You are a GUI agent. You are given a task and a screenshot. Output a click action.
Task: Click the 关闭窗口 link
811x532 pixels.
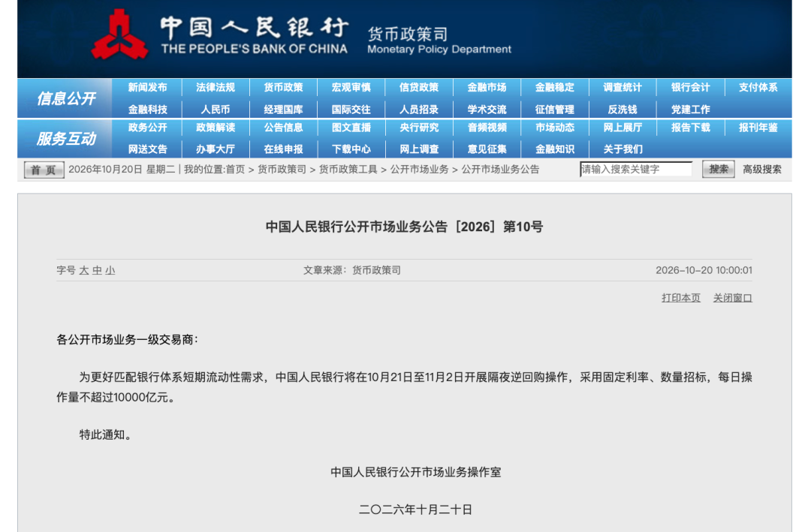coord(732,298)
